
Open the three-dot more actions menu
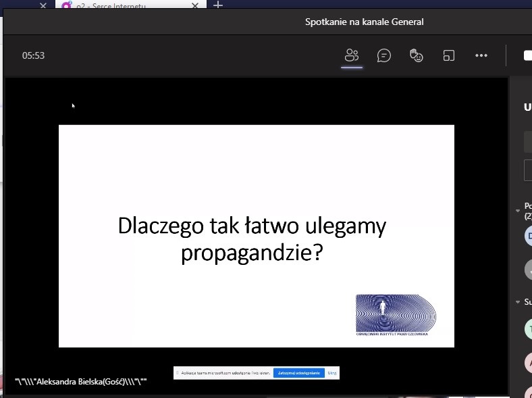[481, 56]
